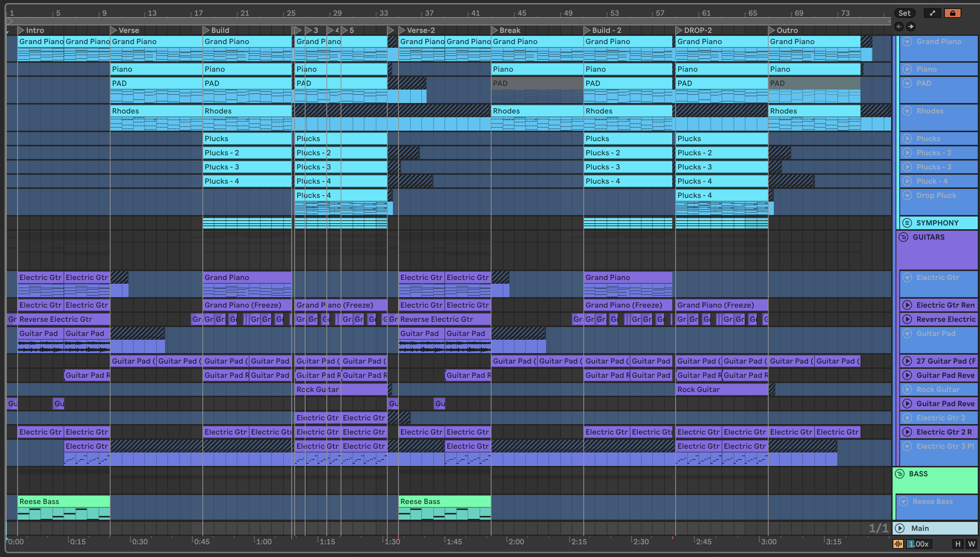The width and height of the screenshot is (980, 557).
Task: Jump to the next locator arrow
Action: 911,27
